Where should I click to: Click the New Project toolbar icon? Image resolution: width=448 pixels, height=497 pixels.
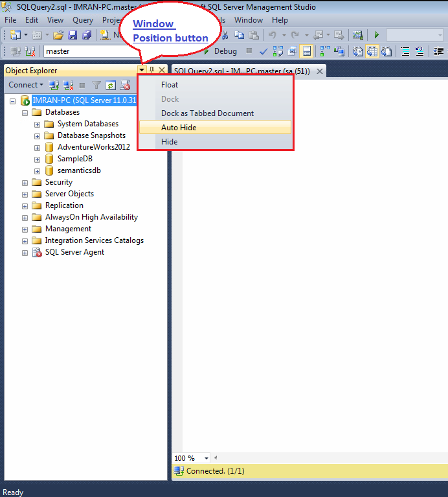point(15,35)
